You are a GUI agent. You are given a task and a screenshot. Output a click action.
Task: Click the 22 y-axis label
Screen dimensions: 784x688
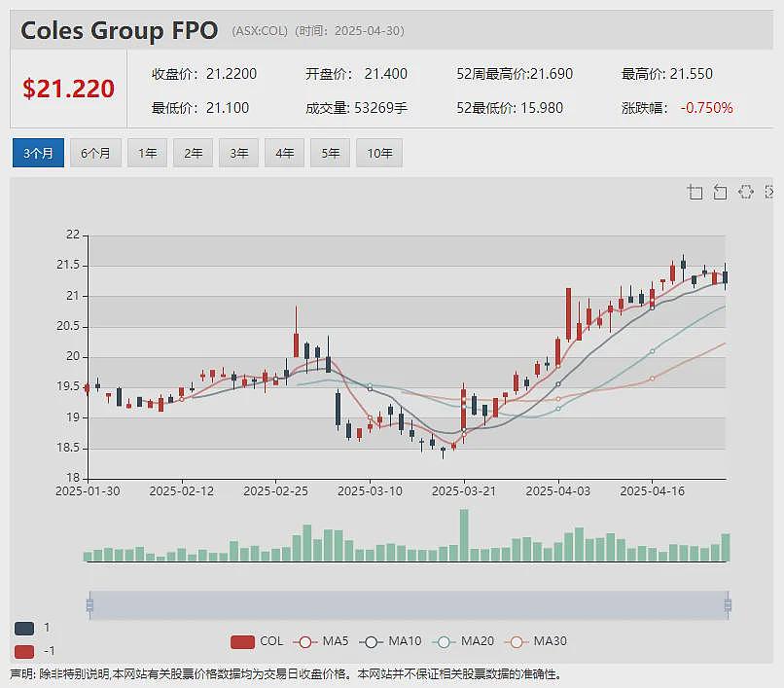tap(73, 235)
